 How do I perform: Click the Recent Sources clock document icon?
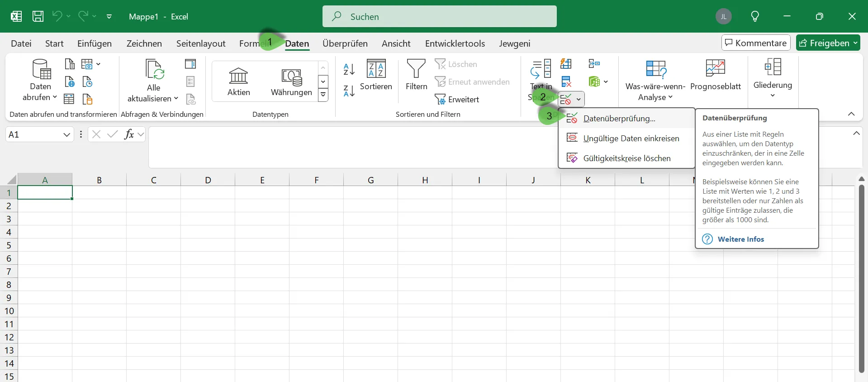coord(87,81)
